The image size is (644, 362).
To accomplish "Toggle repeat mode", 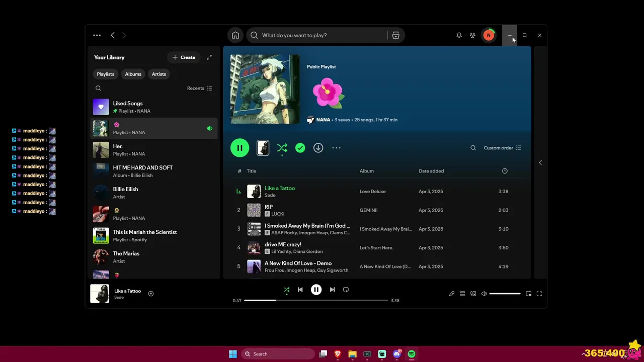I will 346,290.
